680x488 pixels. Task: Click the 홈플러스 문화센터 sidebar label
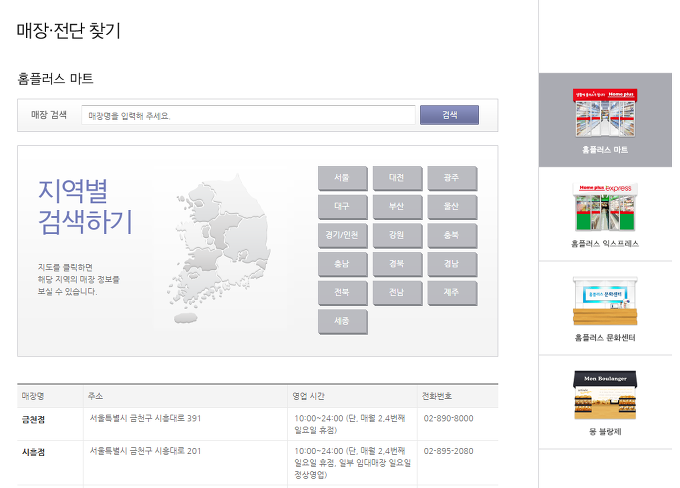605,337
